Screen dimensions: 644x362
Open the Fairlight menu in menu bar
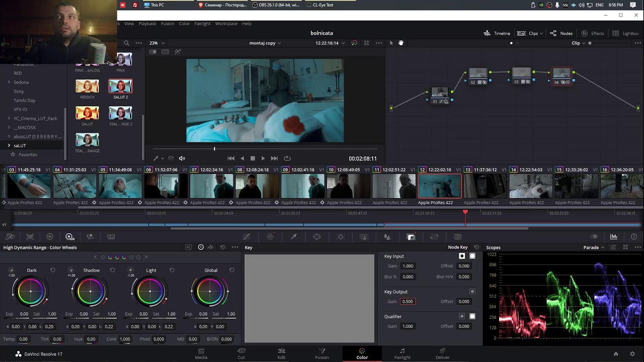[202, 24]
